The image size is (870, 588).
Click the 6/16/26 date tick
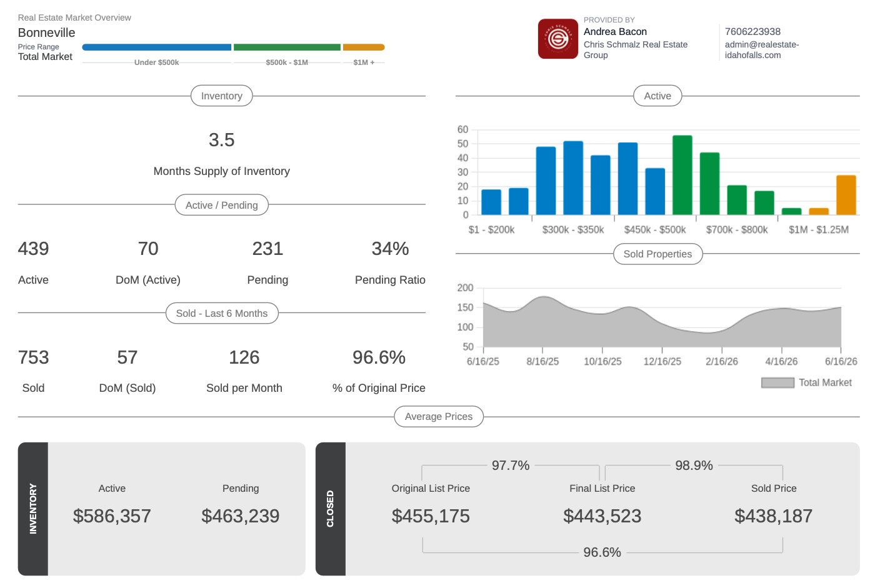(x=841, y=362)
